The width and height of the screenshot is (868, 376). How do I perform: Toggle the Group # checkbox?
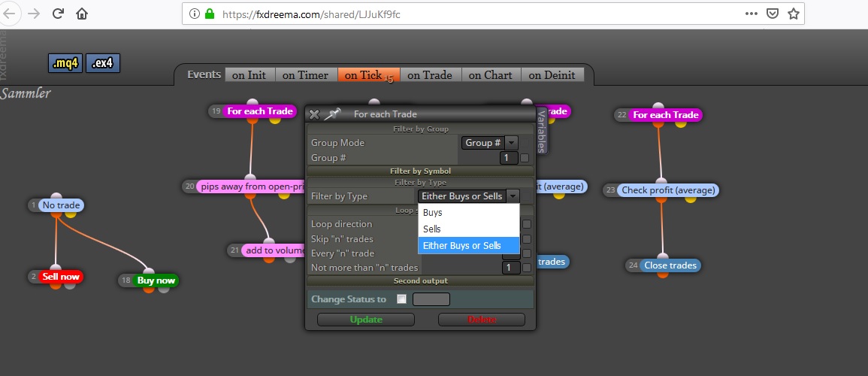(x=525, y=158)
